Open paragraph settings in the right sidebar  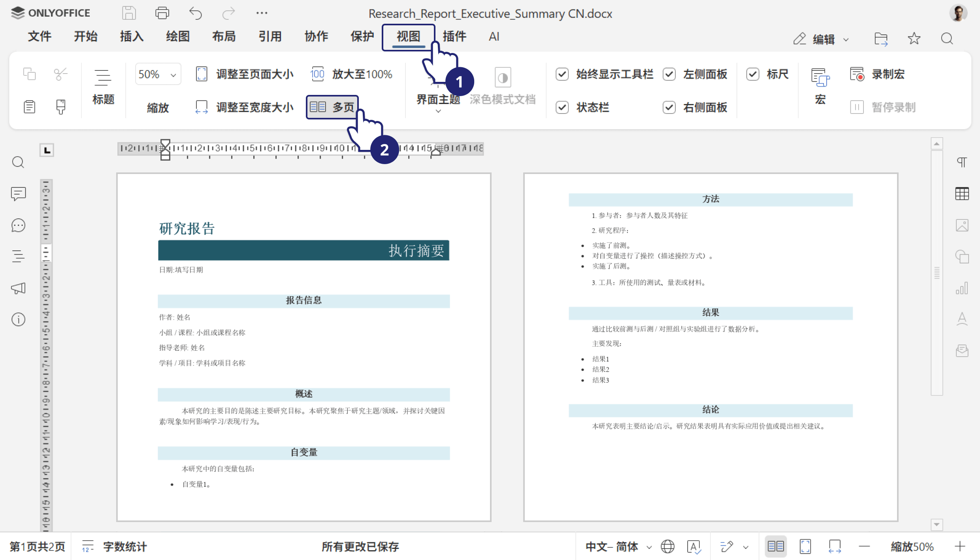[x=963, y=162]
